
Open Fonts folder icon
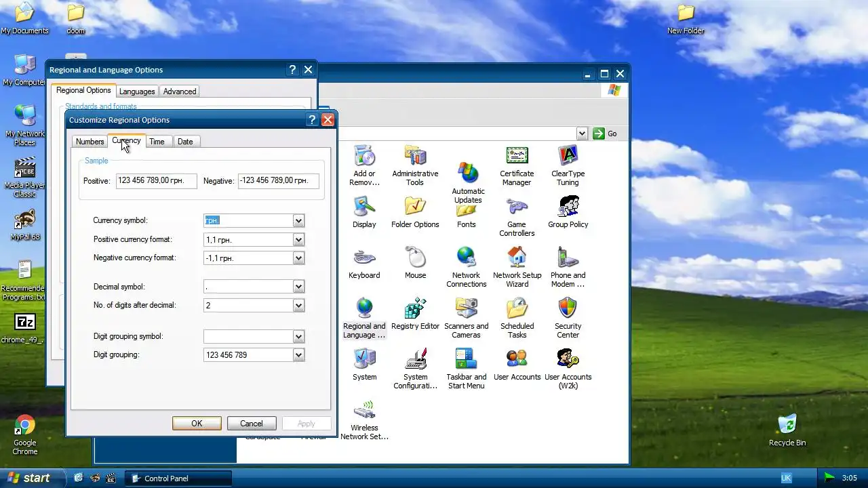pyautogui.click(x=467, y=216)
